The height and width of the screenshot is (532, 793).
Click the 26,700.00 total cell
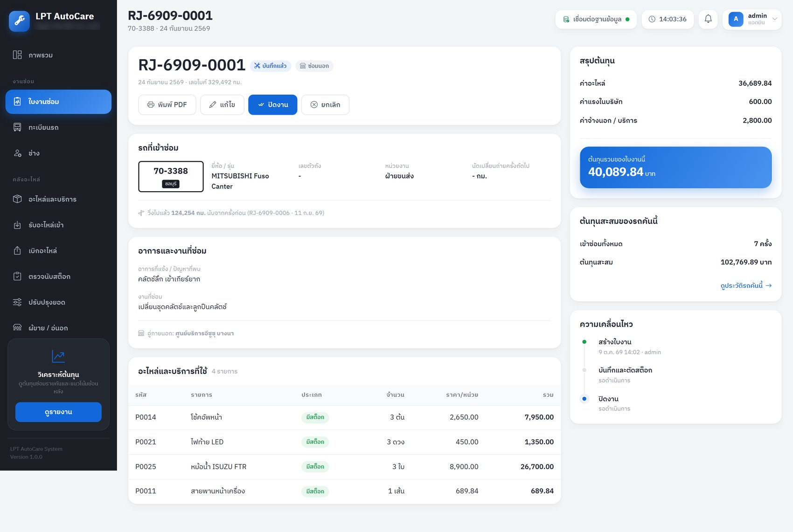(x=537, y=467)
